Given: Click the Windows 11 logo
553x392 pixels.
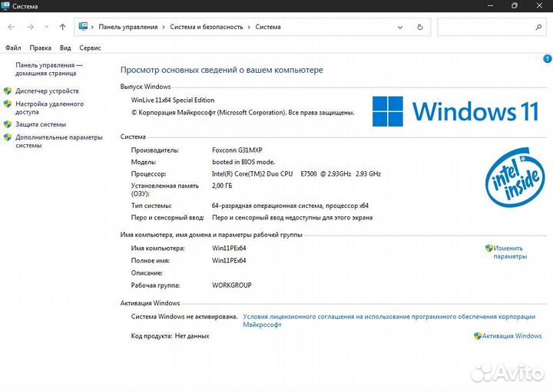Looking at the screenshot, I should [x=455, y=111].
